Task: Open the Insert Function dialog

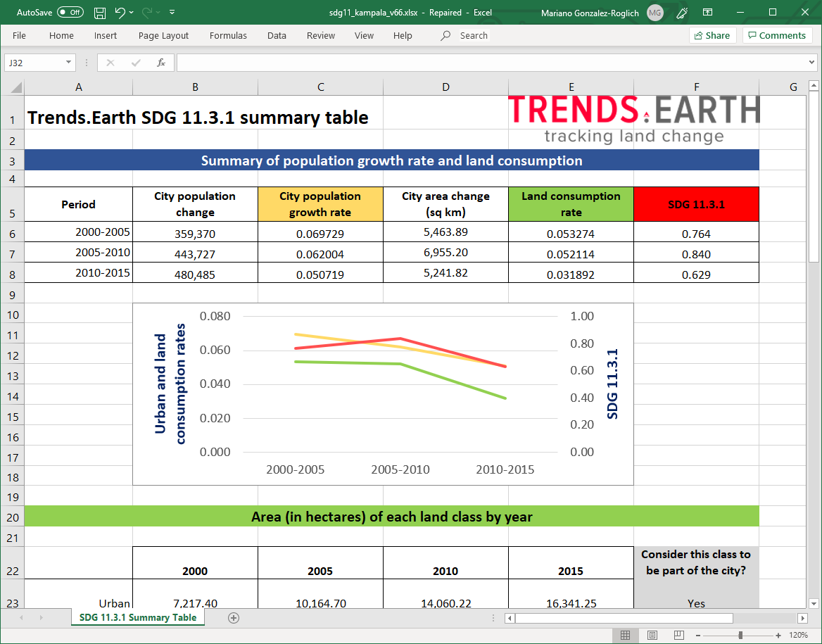Action: 159,62
